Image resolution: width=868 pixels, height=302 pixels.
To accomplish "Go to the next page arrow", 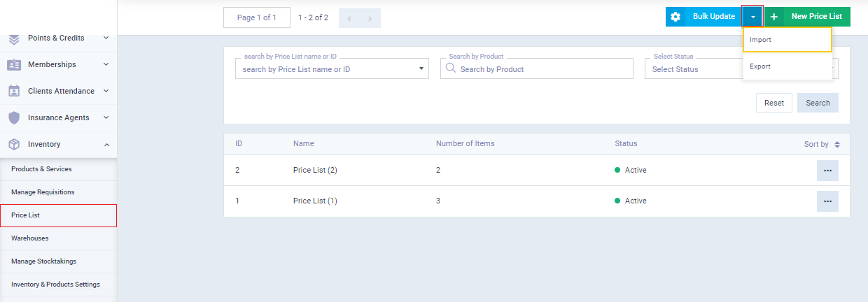I will tap(370, 18).
